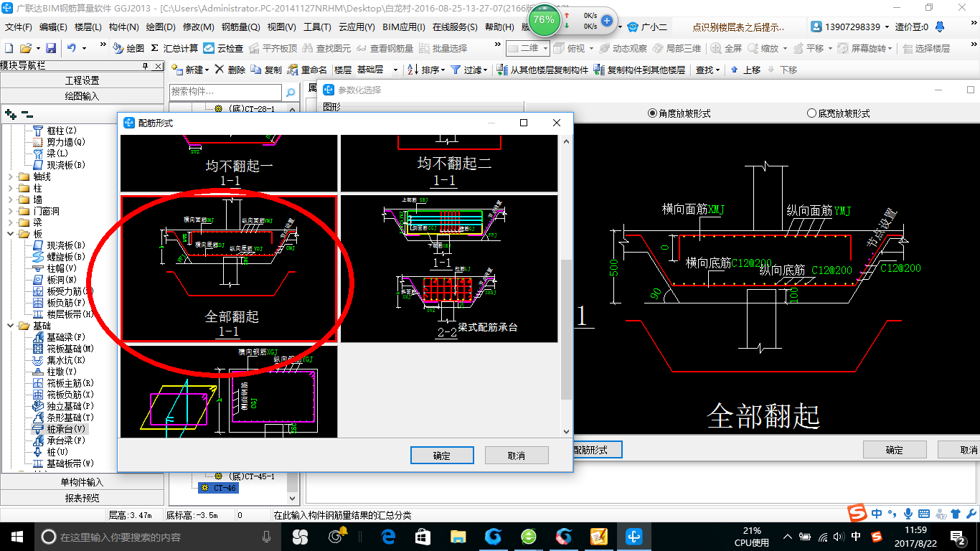Run 汇总计算 summary calculation
Viewport: 980px width, 551px height.
click(x=174, y=48)
